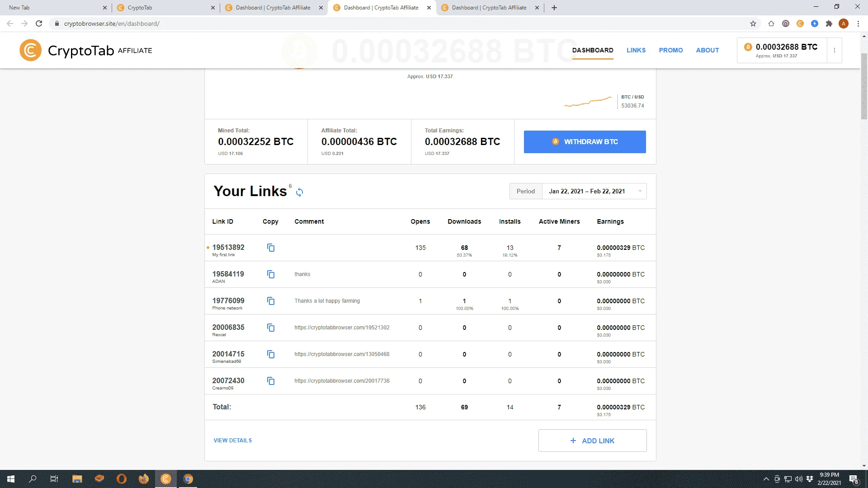Click the CryptoTab Affiliate logo

pyautogui.click(x=86, y=50)
